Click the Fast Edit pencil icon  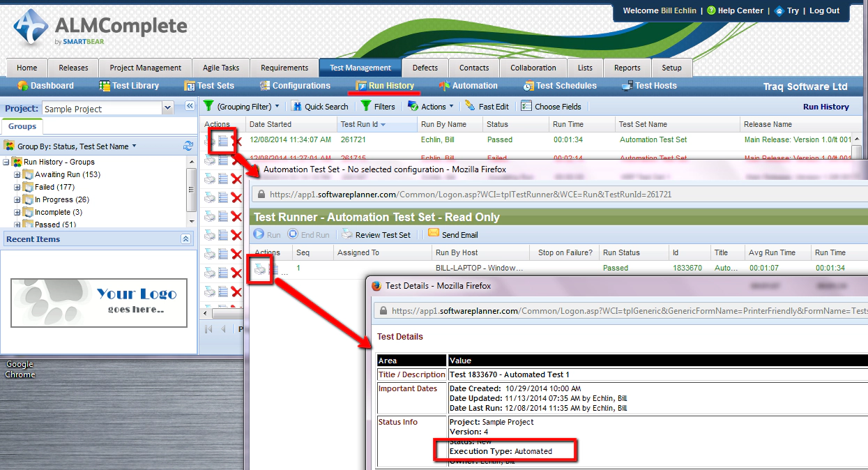coord(470,107)
